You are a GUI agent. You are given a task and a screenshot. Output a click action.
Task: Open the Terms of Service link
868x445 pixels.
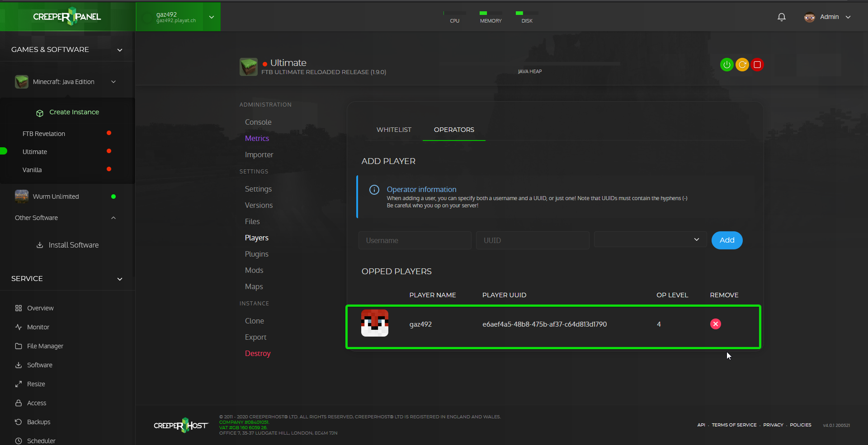coord(734,425)
